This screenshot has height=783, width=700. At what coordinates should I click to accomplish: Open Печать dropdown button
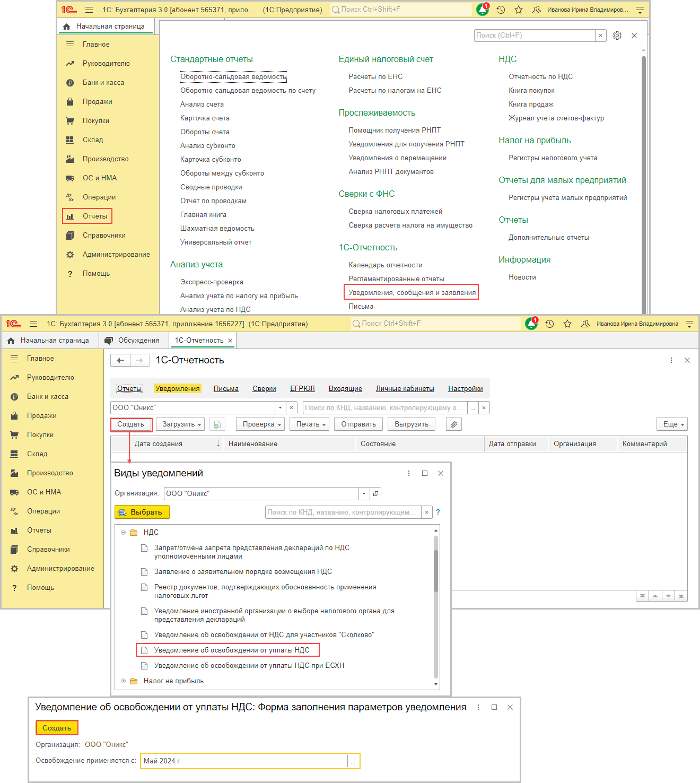(310, 424)
